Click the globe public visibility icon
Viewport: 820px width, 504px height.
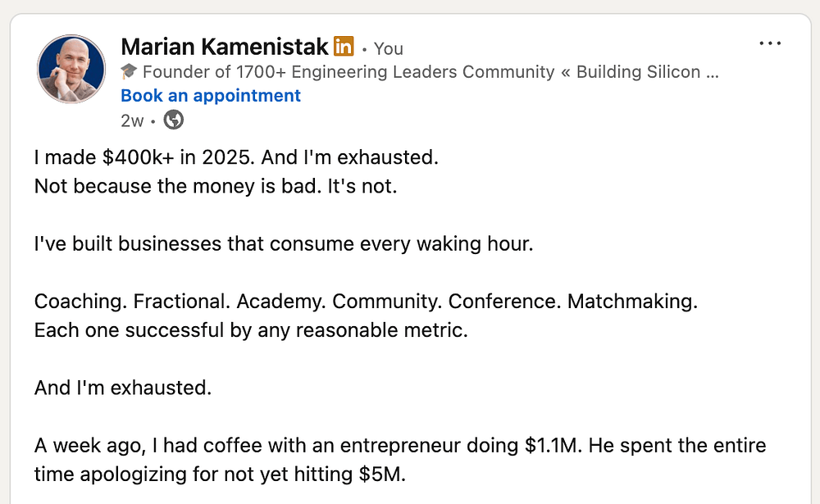point(174,120)
